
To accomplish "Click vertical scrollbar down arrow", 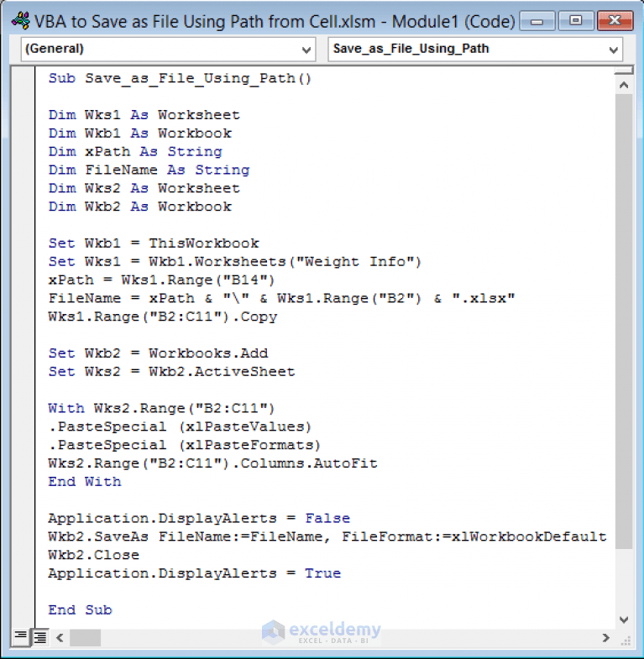I will pyautogui.click(x=624, y=620).
